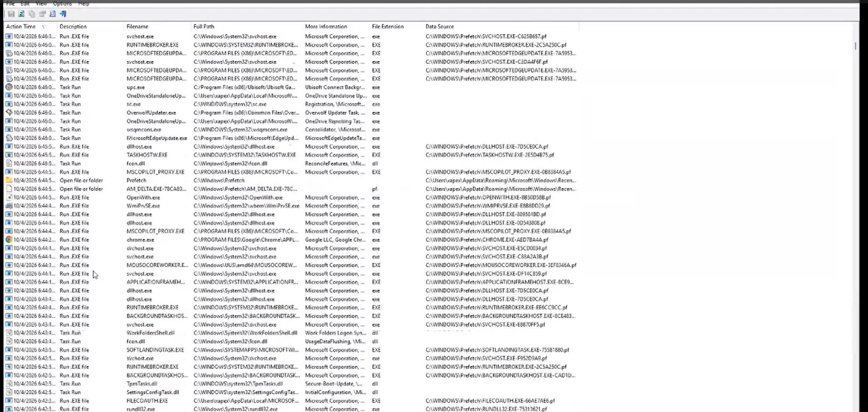Open the Options menu
The image size is (868, 412).
pos(62,3)
